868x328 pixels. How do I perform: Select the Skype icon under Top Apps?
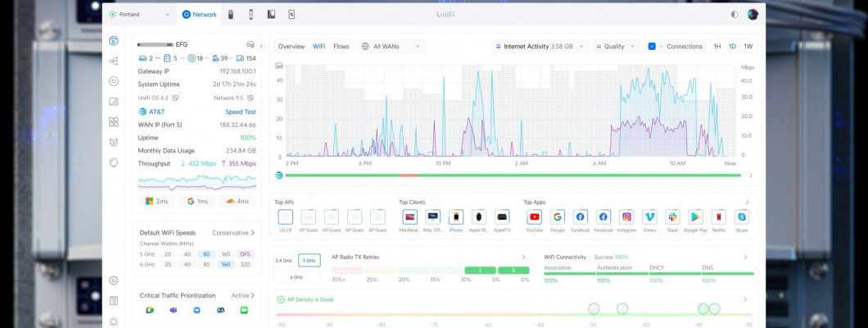[x=741, y=217]
